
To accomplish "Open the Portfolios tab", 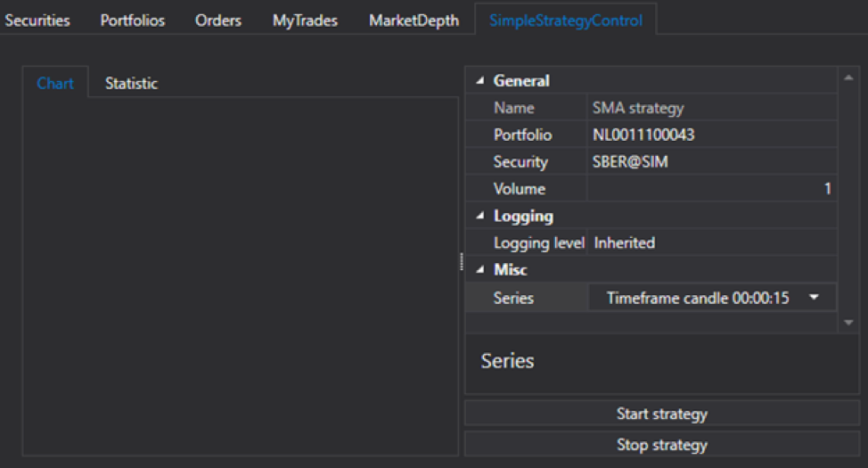I will (132, 21).
